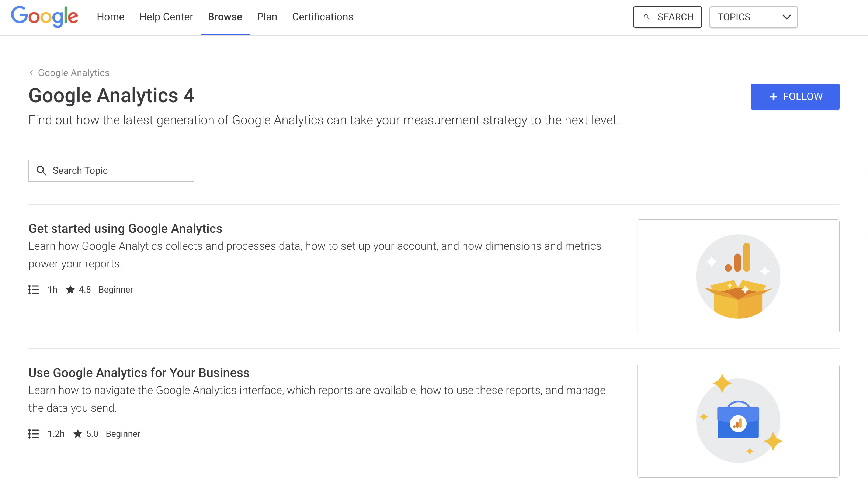Click the 1.2h duration text
Image resolution: width=868 pixels, height=491 pixels.
[x=56, y=434]
